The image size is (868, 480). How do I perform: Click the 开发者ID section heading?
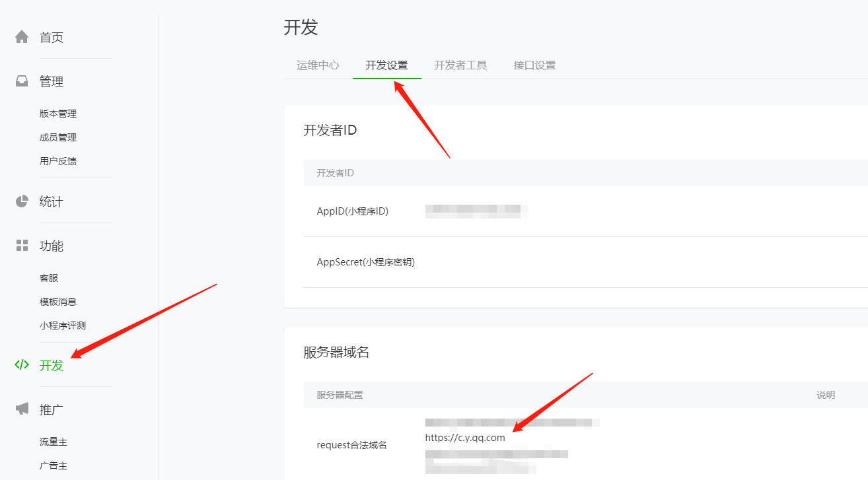(330, 130)
